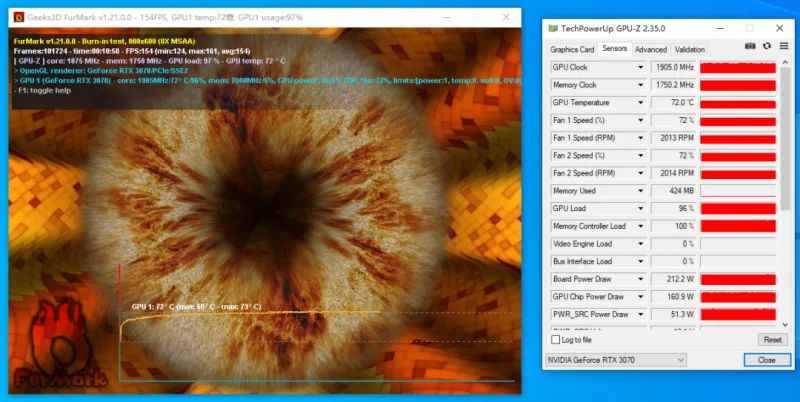This screenshot has height=402, width=800.
Task: Click the 51.3 W PWR_SRC value
Action: [x=673, y=314]
